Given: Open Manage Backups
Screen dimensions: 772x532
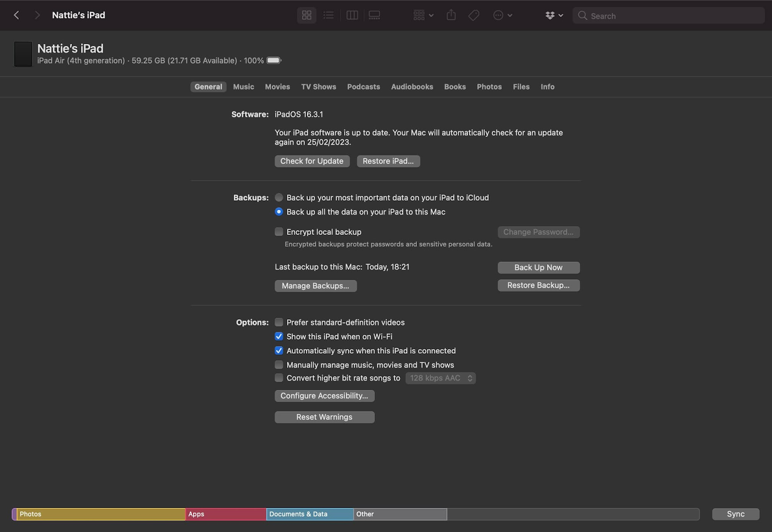Looking at the screenshot, I should pyautogui.click(x=316, y=286).
